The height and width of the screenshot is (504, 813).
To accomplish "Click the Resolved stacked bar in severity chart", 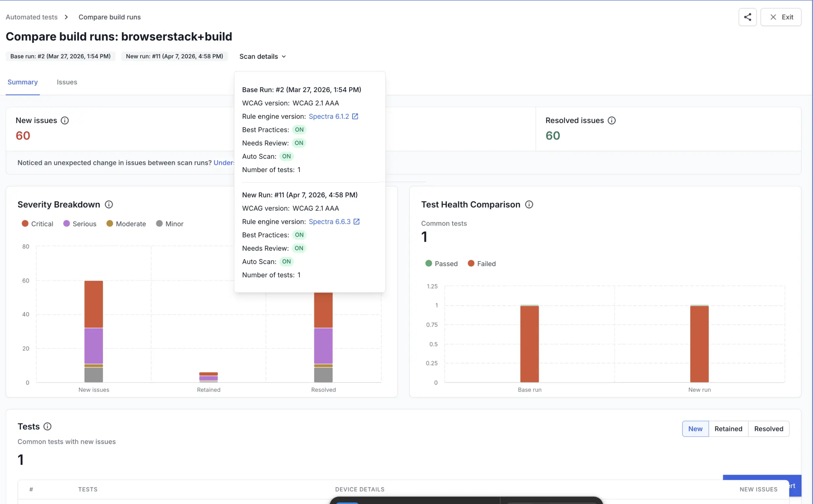I will 323,337.
